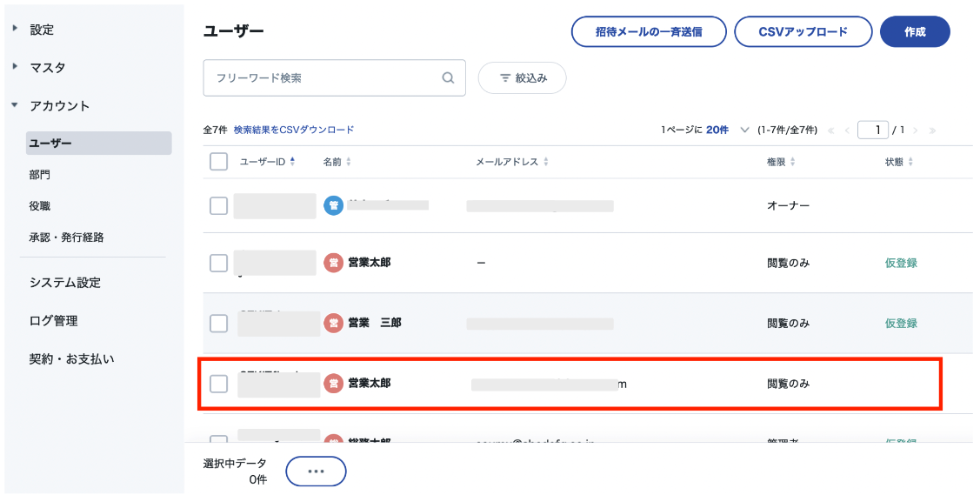Check the box for 営業 三郎 row
The height and width of the screenshot is (495, 980).
pyautogui.click(x=218, y=323)
